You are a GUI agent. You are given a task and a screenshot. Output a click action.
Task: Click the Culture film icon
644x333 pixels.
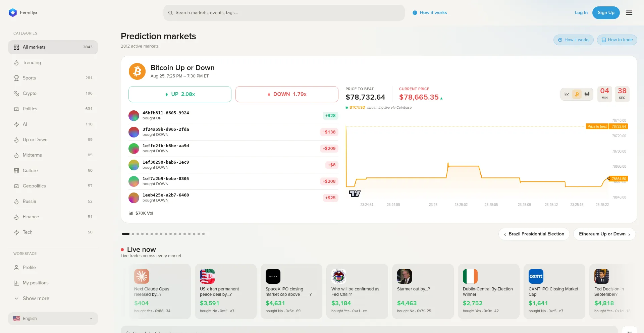[16, 171]
